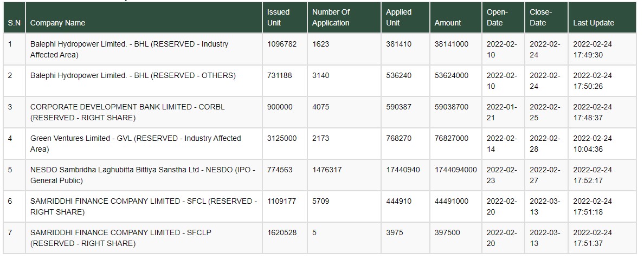Click the S.N column header
The width and height of the screenshot is (644, 259).
(x=14, y=23)
